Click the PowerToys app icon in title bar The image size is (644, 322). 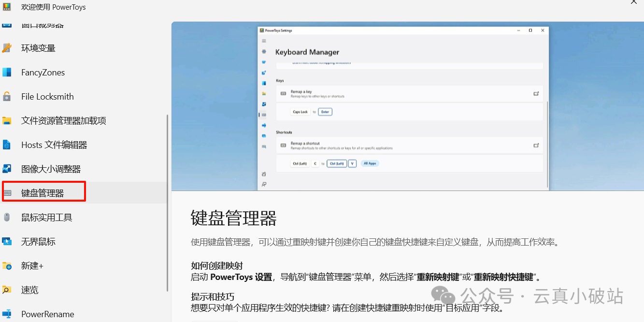(6, 7)
